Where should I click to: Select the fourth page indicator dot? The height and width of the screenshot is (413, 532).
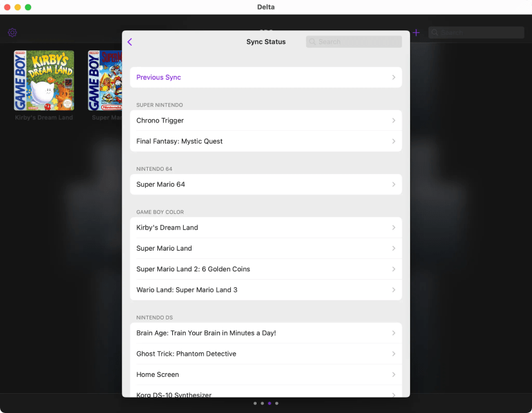(277, 403)
